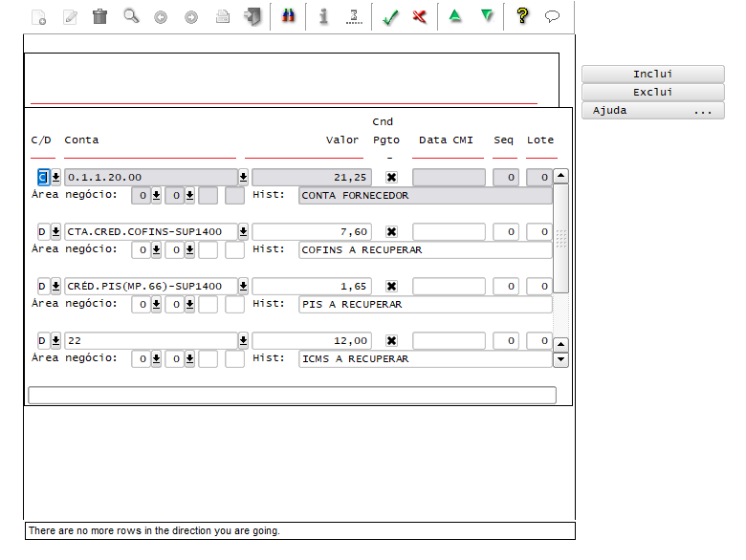The image size is (746, 560).
Task: Click the Data CMI field on the 12,00 row
Action: click(449, 341)
